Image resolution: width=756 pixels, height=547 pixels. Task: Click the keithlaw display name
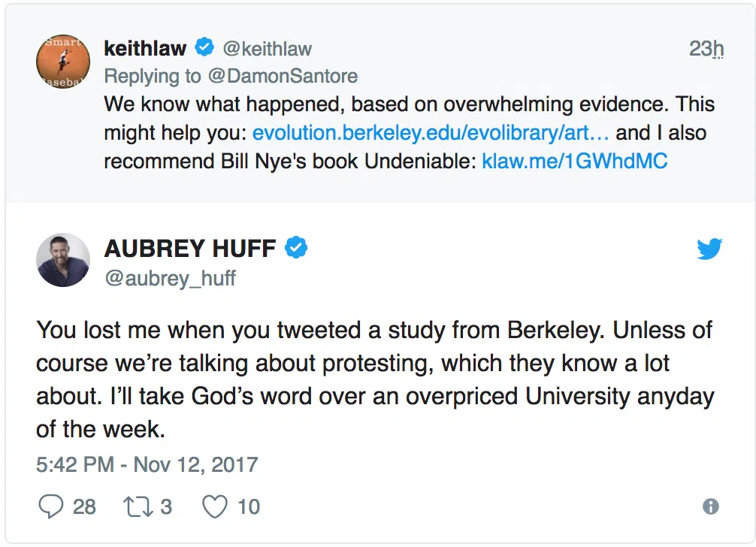click(x=145, y=49)
